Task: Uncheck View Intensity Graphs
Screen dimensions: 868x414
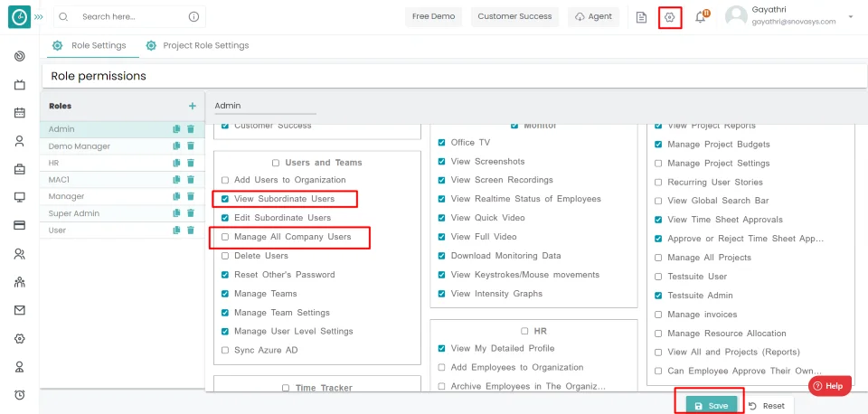Action: coord(441,294)
